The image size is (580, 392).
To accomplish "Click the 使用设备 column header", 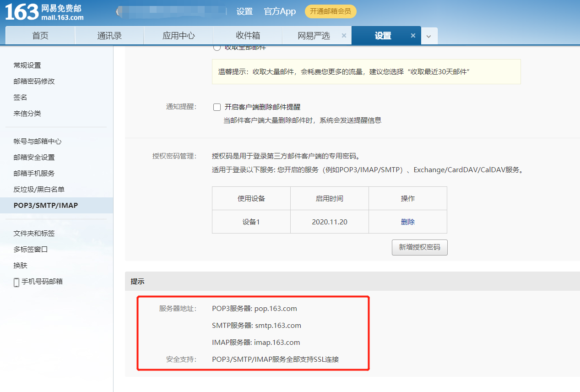I will (x=251, y=198).
